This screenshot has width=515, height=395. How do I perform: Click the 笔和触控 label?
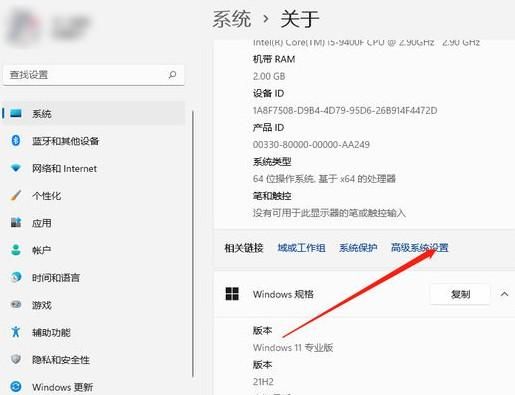pos(272,196)
